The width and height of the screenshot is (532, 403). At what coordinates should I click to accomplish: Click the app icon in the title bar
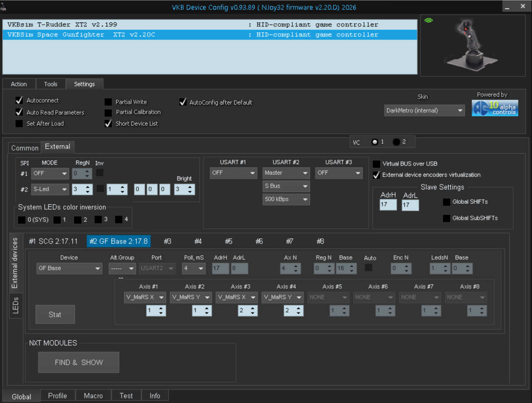pos(4,6)
